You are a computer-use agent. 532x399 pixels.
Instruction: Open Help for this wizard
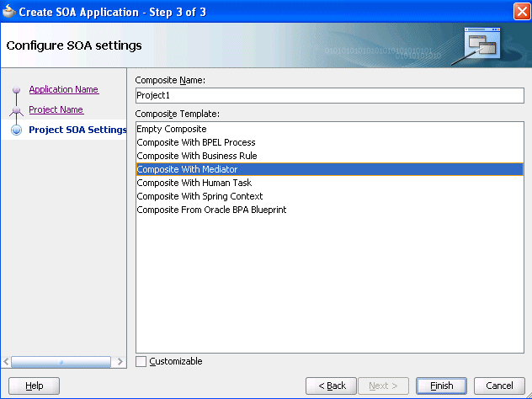coord(34,386)
